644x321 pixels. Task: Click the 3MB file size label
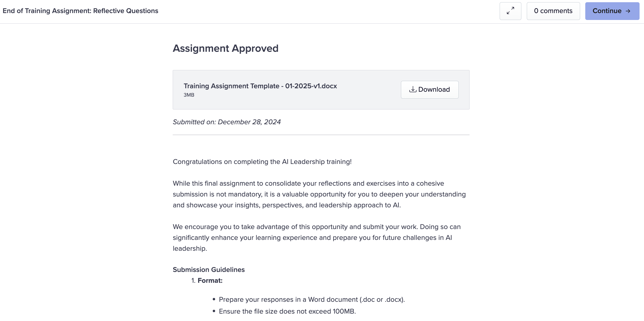coord(189,95)
